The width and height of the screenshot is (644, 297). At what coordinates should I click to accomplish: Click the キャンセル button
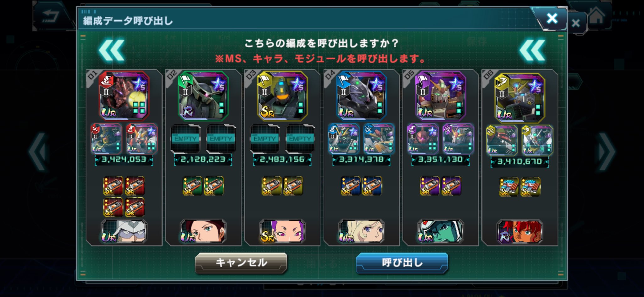241,262
